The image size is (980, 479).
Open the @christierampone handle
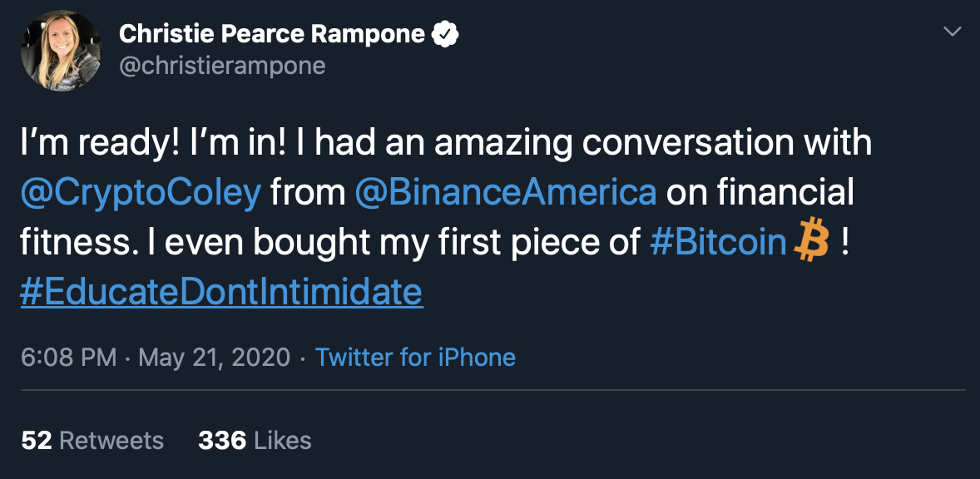coord(222,66)
